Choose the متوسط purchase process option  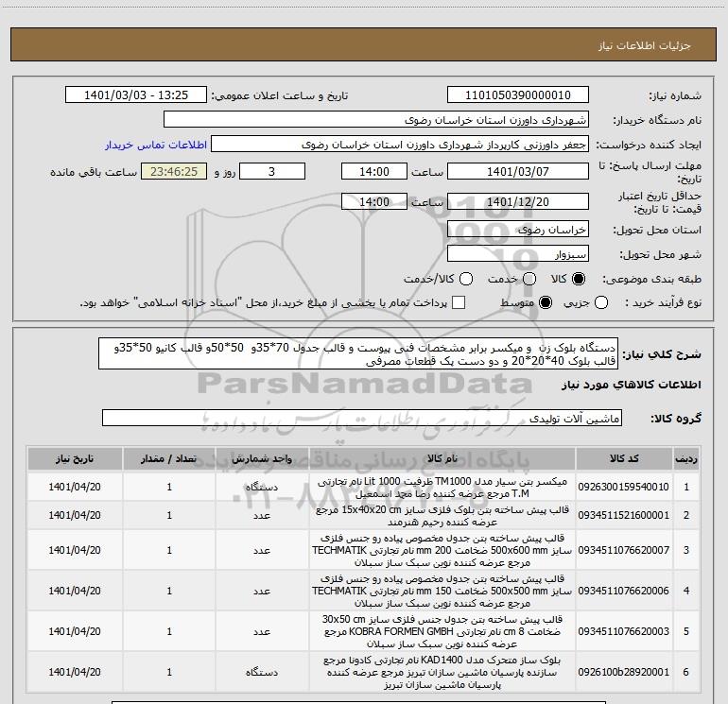click(x=546, y=303)
